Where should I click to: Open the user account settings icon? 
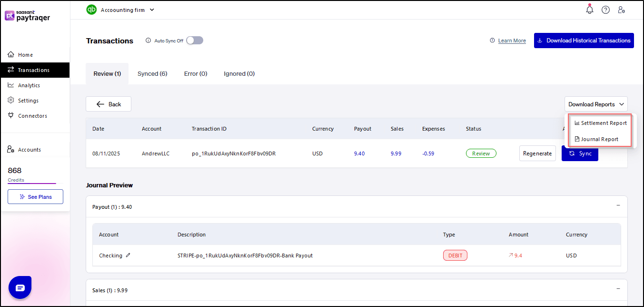[x=621, y=10]
